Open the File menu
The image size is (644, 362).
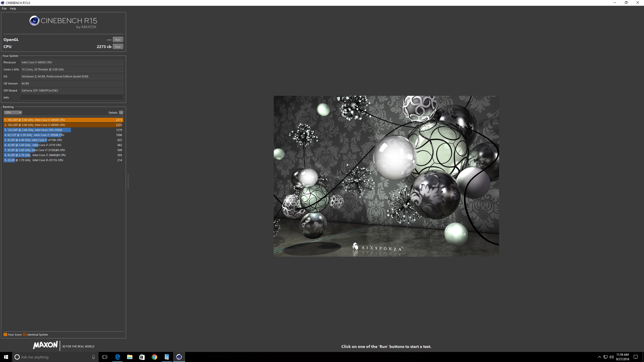[x=4, y=9]
